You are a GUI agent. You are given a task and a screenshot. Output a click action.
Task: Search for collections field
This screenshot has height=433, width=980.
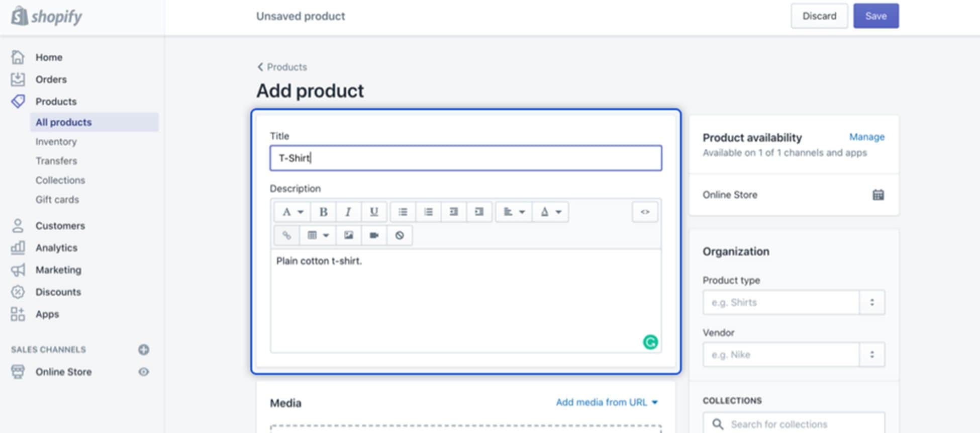794,423
